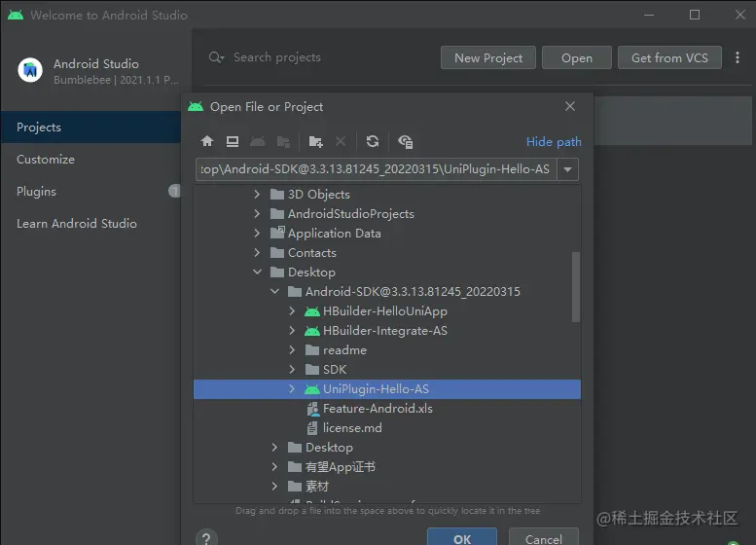Click Get from VCS button
This screenshot has width=756, height=545.
pos(669,57)
